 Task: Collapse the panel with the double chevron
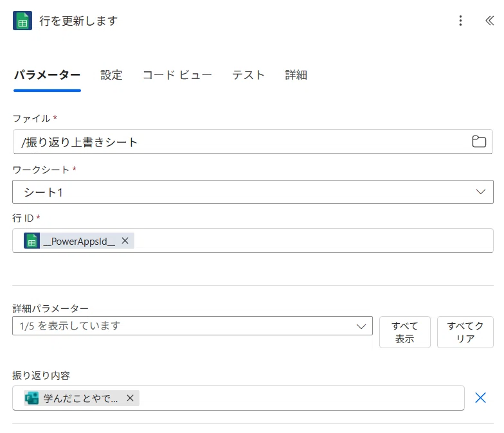click(x=489, y=21)
